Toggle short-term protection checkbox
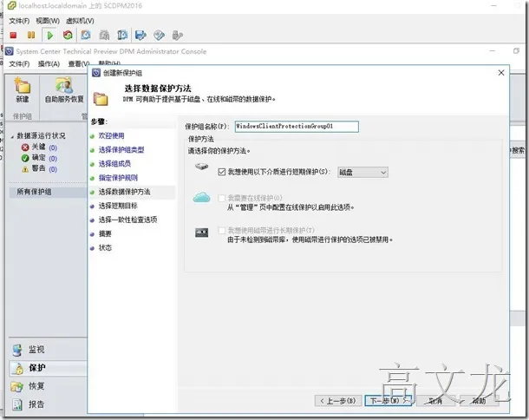This screenshot has width=529, height=420. 222,172
